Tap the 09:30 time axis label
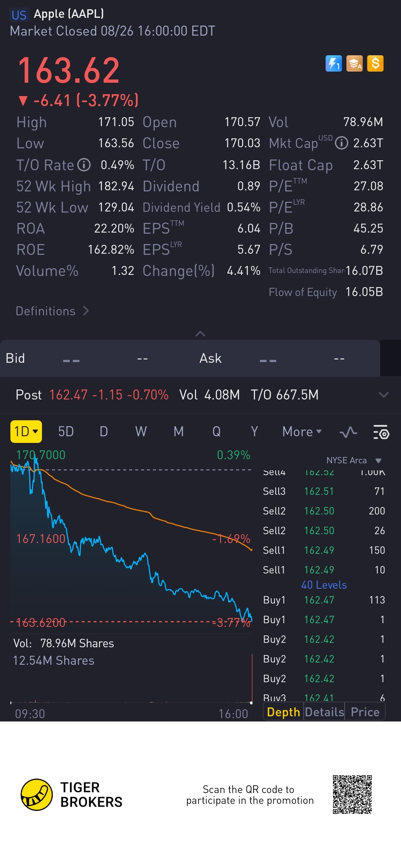 coord(30,714)
